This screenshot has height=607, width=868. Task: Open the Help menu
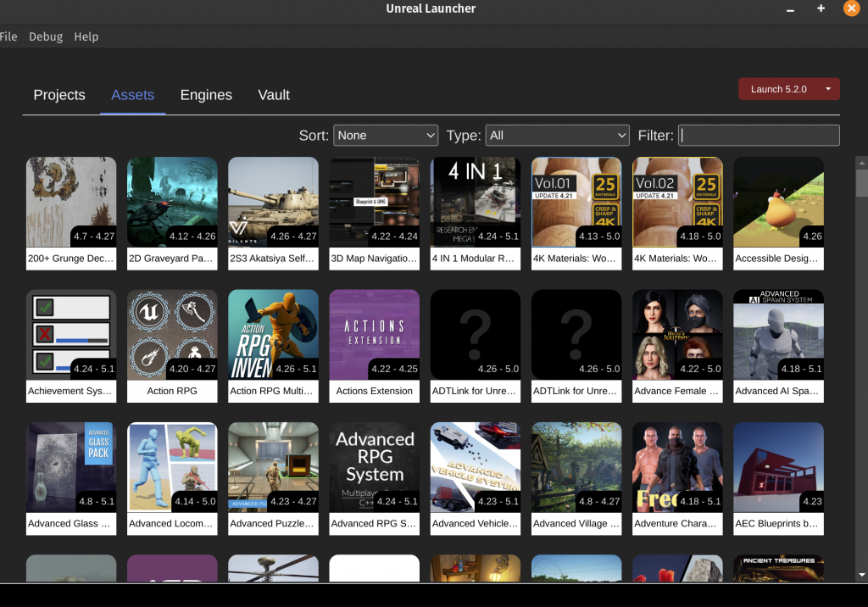86,36
